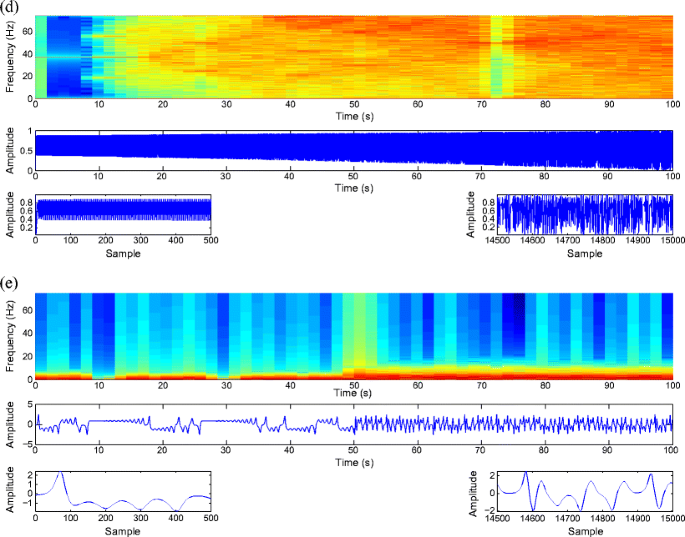Open panel (e) inset plot for samples 14500–15000
The image size is (685, 537).
[585, 491]
